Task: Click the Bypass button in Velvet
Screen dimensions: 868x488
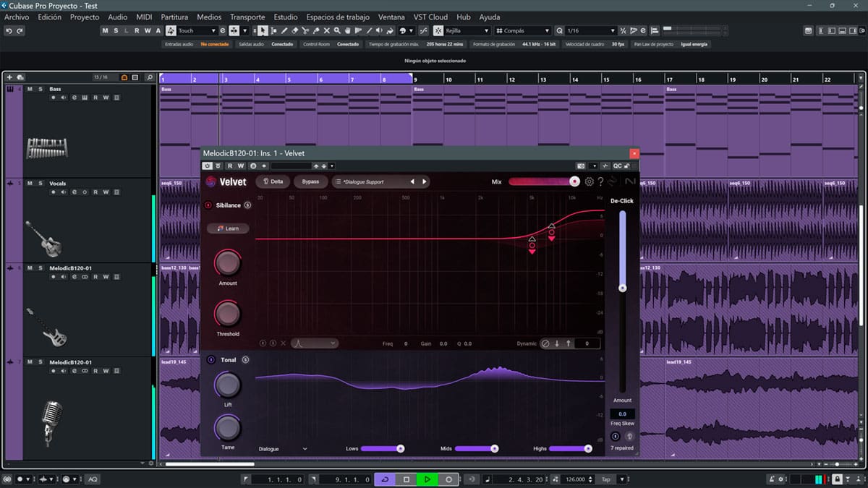Action: 310,181
